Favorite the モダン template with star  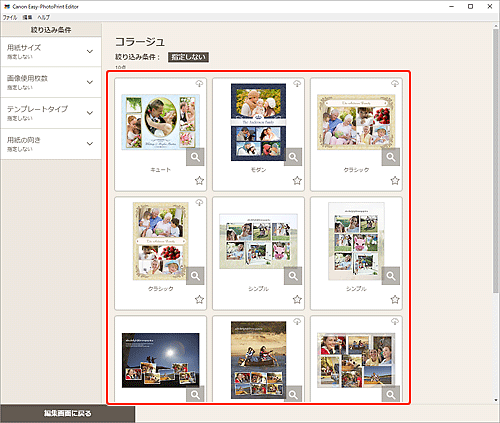(297, 181)
